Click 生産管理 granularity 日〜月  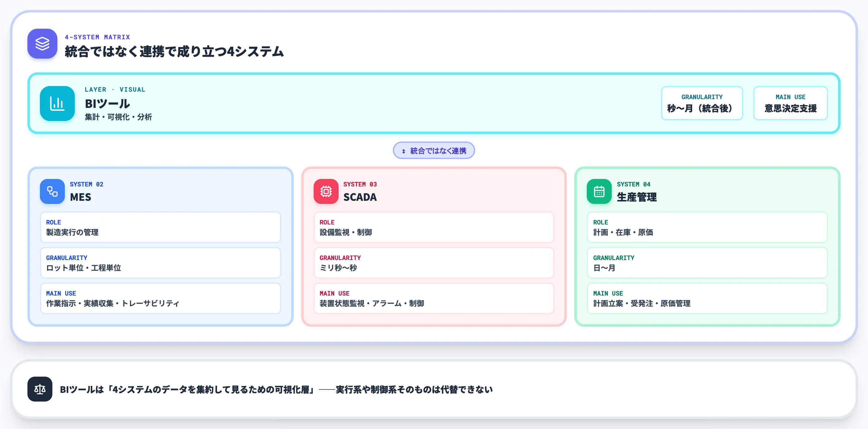[707, 263]
